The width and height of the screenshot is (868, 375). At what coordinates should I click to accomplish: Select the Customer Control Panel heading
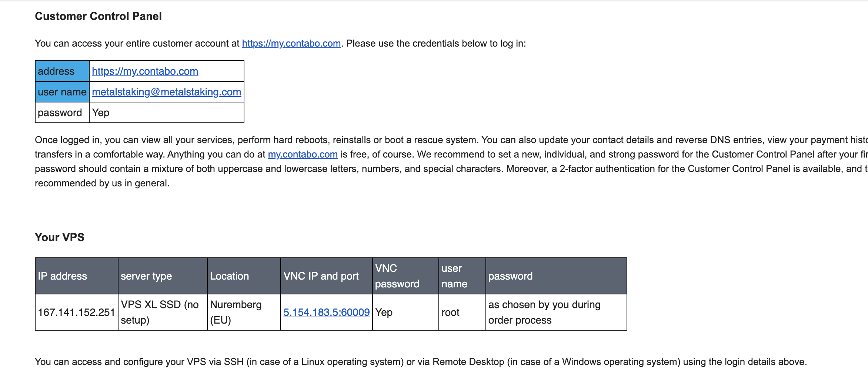coord(98,16)
